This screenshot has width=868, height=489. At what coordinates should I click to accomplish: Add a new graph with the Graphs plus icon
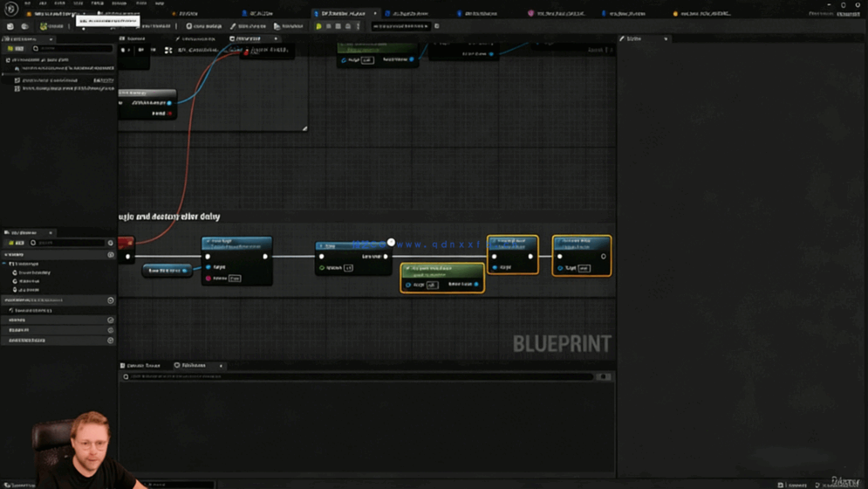[x=110, y=254]
